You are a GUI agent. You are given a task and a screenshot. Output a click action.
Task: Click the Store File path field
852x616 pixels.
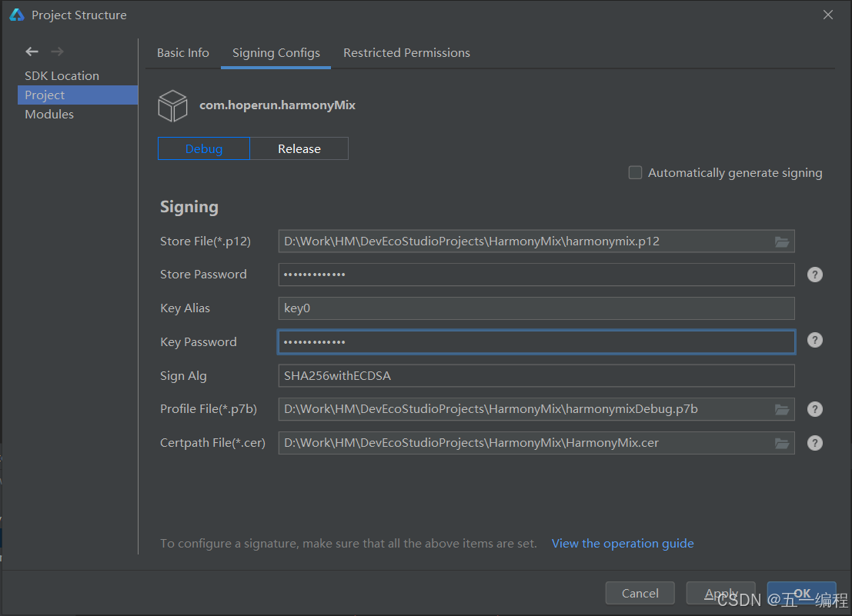pos(536,241)
